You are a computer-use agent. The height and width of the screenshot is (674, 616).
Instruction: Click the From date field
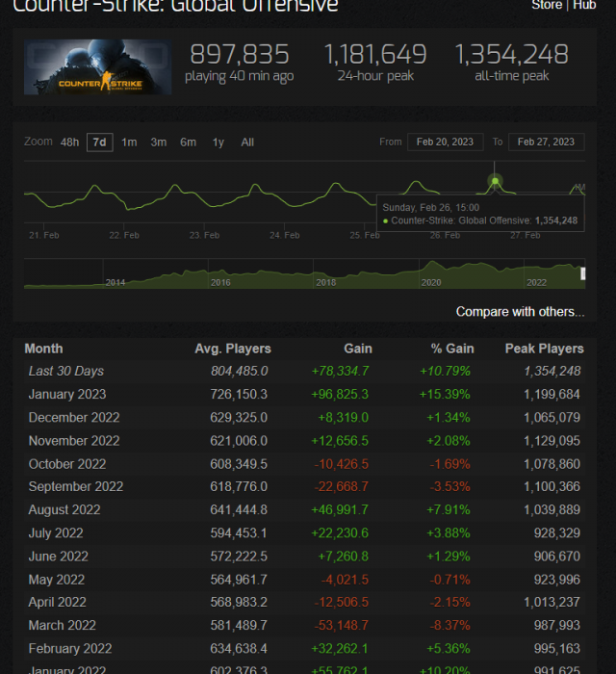point(445,142)
